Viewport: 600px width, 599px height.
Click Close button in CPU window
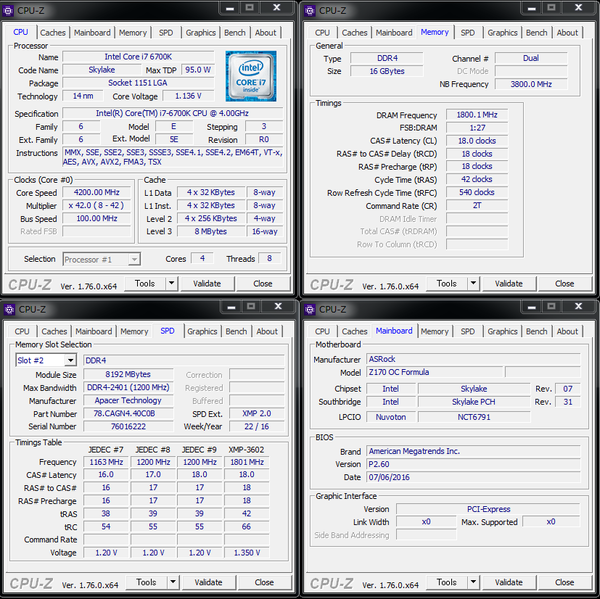(x=263, y=284)
